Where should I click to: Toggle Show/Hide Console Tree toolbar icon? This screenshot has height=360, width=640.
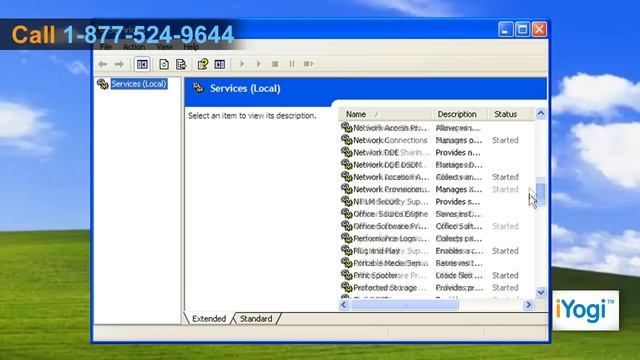pos(142,64)
